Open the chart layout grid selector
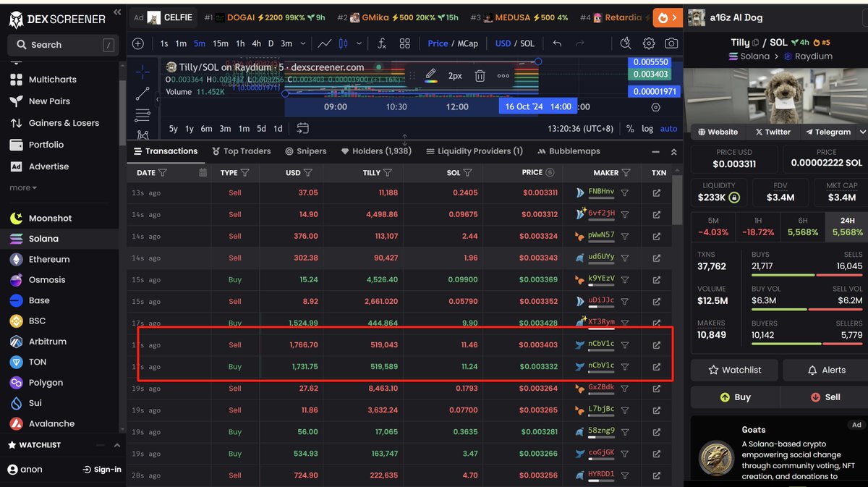 pos(405,43)
